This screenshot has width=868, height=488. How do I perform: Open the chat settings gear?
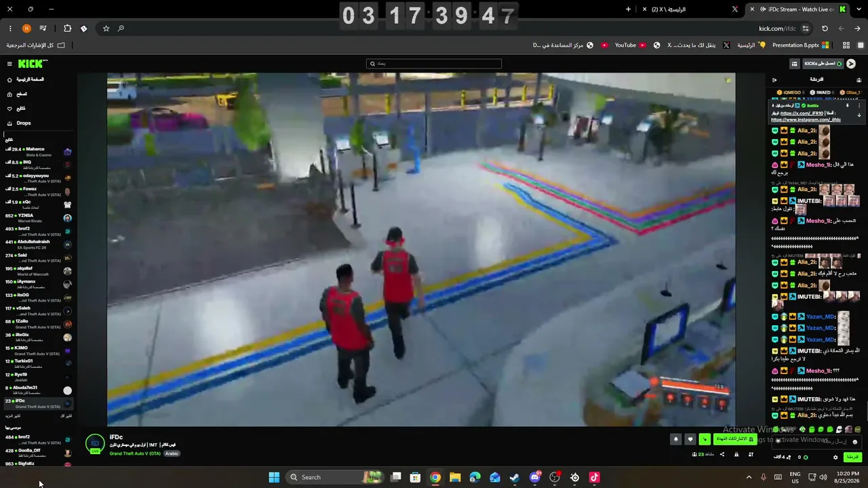(x=835, y=457)
